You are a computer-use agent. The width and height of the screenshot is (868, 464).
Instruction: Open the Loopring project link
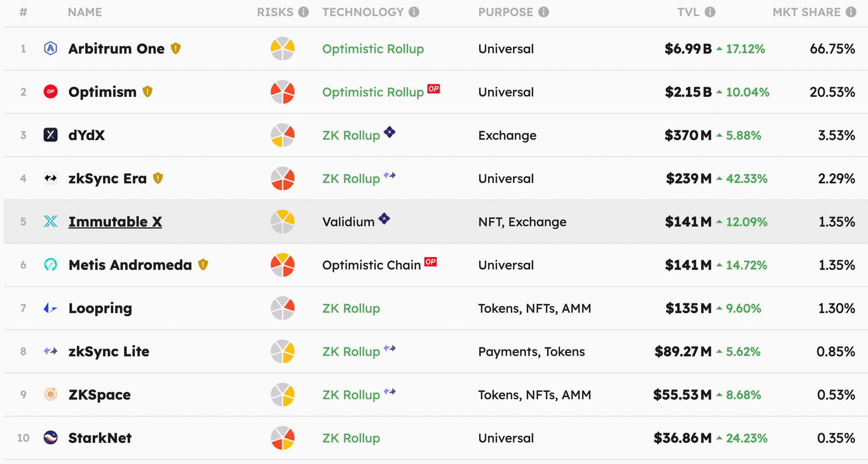pos(100,308)
